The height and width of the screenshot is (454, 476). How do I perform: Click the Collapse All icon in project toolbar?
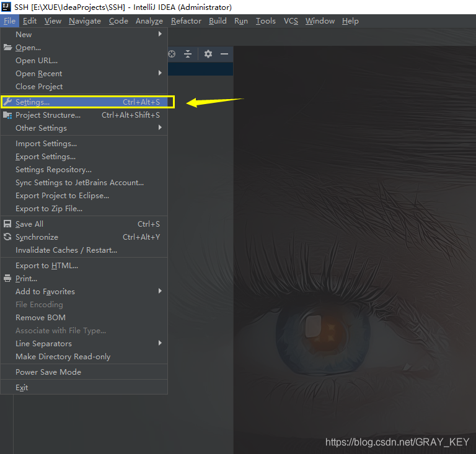pyautogui.click(x=188, y=54)
